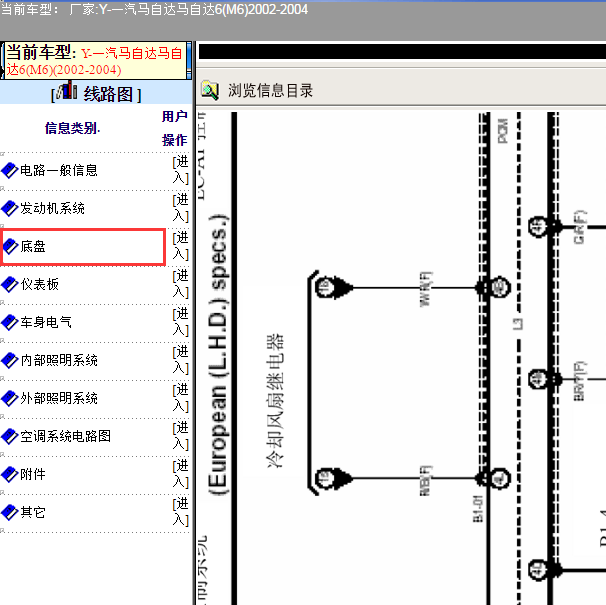Click [进入] link for 电路一般信息
The height and width of the screenshot is (605, 606).
pos(180,170)
